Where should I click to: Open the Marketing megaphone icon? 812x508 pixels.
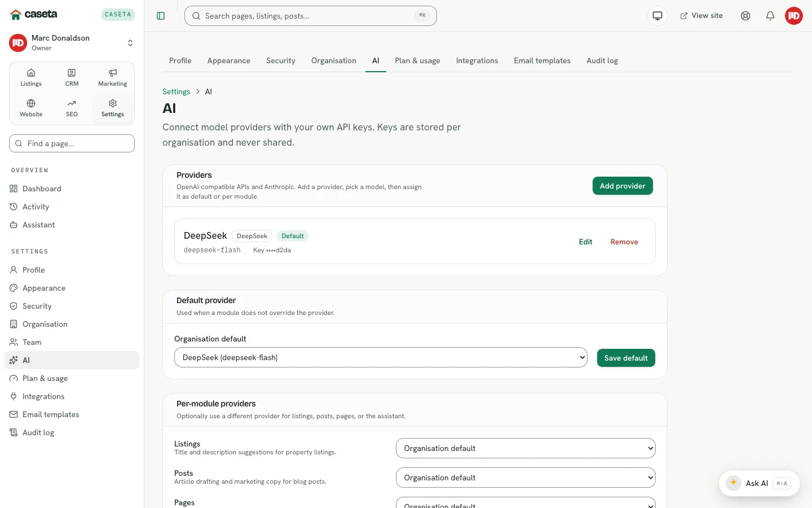[113, 77]
